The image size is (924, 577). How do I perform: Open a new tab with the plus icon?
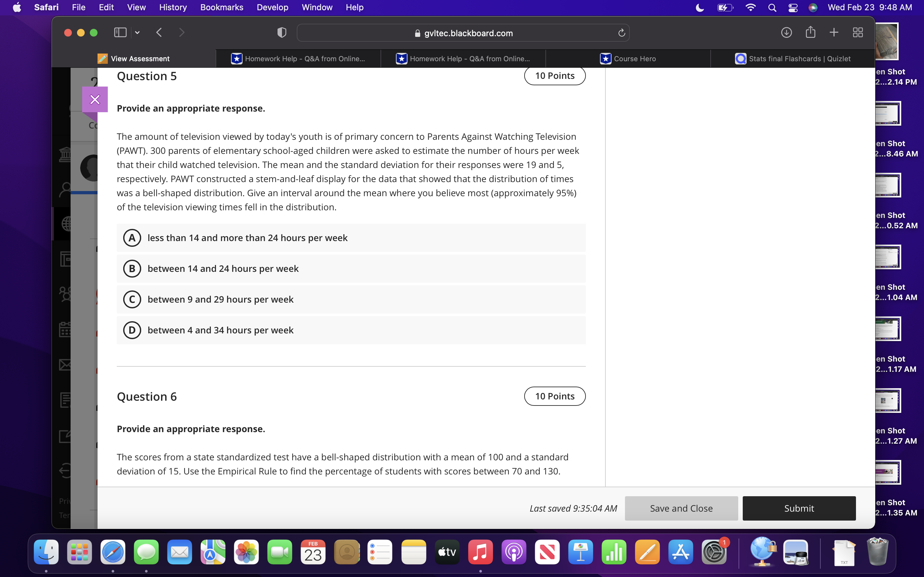pyautogui.click(x=834, y=32)
